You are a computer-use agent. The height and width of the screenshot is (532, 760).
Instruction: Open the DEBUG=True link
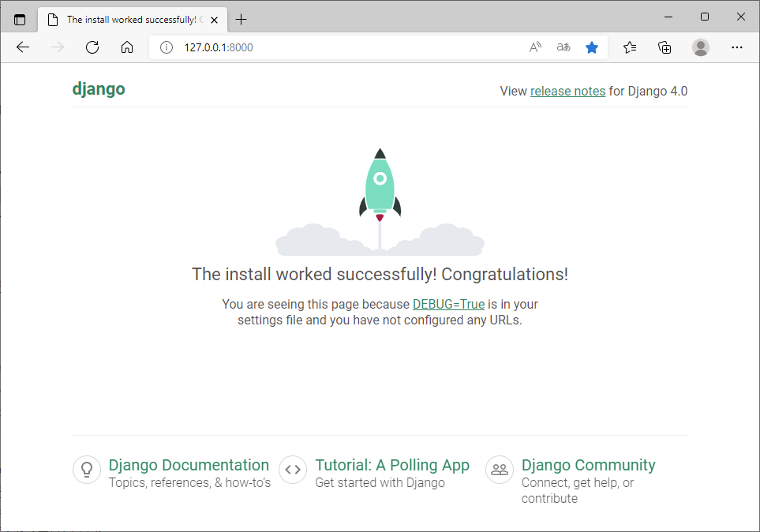point(448,304)
